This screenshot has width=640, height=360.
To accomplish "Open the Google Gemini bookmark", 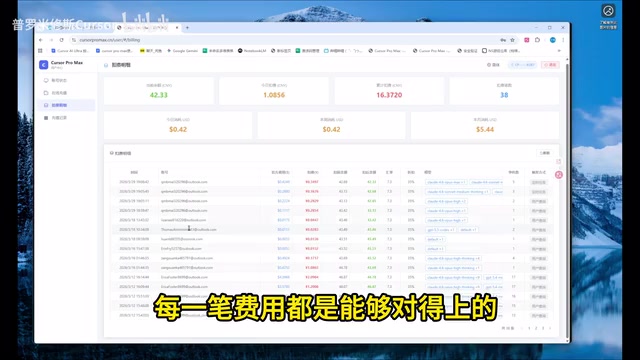I will [182, 51].
